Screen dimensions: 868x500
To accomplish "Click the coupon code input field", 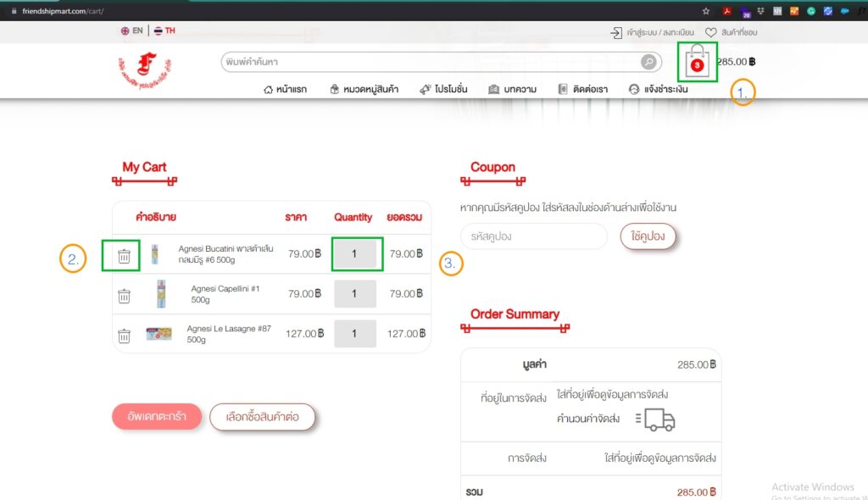I will 533,236.
